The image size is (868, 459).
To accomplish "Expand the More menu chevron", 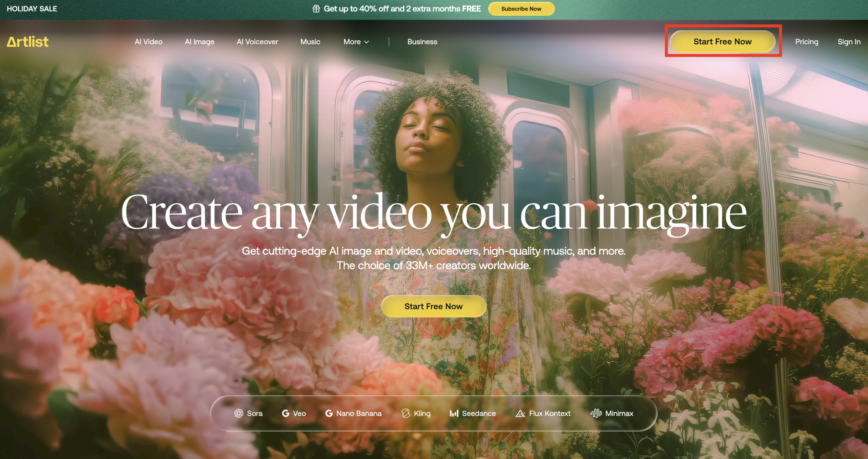I will pyautogui.click(x=367, y=42).
